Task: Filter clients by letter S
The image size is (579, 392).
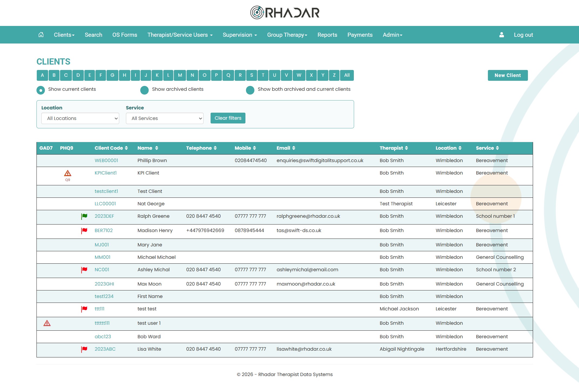Action: pyautogui.click(x=252, y=75)
